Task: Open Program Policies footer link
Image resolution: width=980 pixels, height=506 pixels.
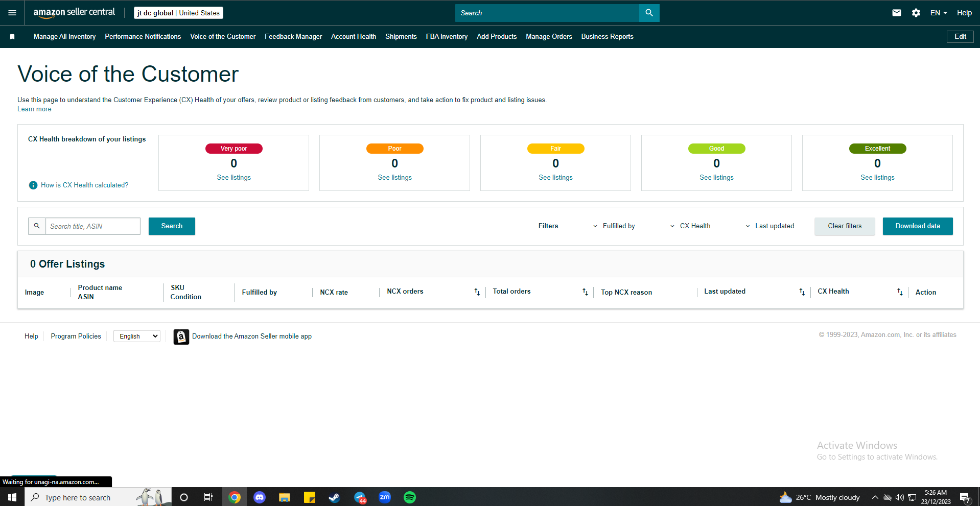Action: [x=76, y=336]
